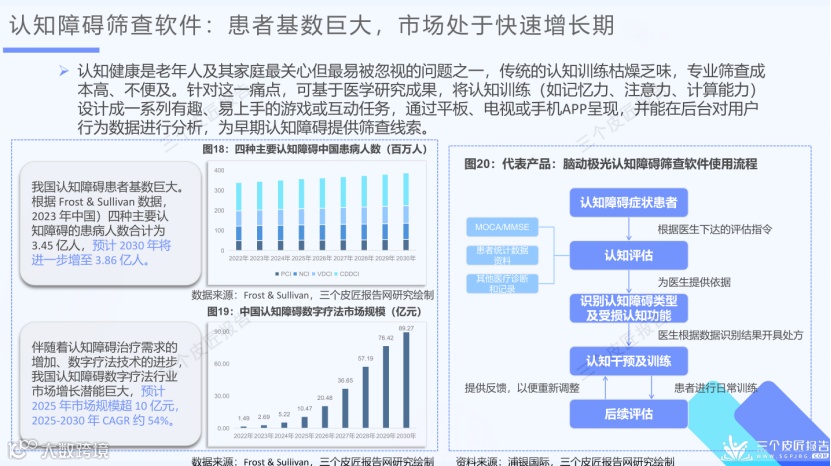Click the 20.48 bar value label

(325, 398)
